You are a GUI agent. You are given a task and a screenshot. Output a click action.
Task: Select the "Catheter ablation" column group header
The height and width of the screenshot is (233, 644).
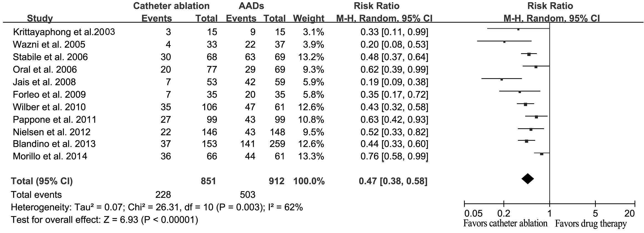(171, 6)
